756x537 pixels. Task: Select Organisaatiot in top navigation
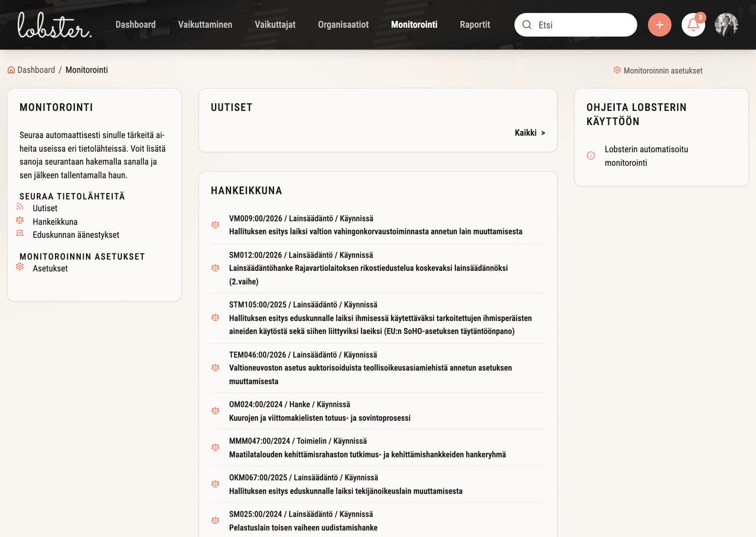click(x=343, y=25)
